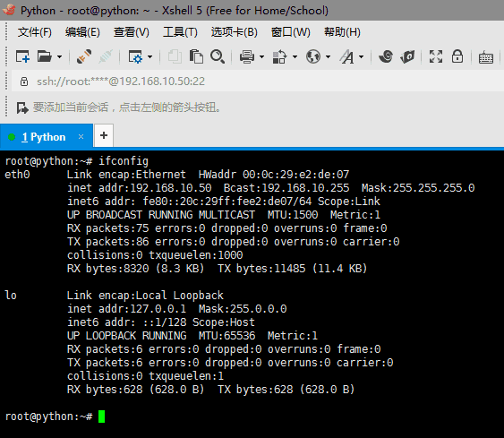The image size is (504, 438).
Task: Add a new tab with plus button
Action: (104, 135)
